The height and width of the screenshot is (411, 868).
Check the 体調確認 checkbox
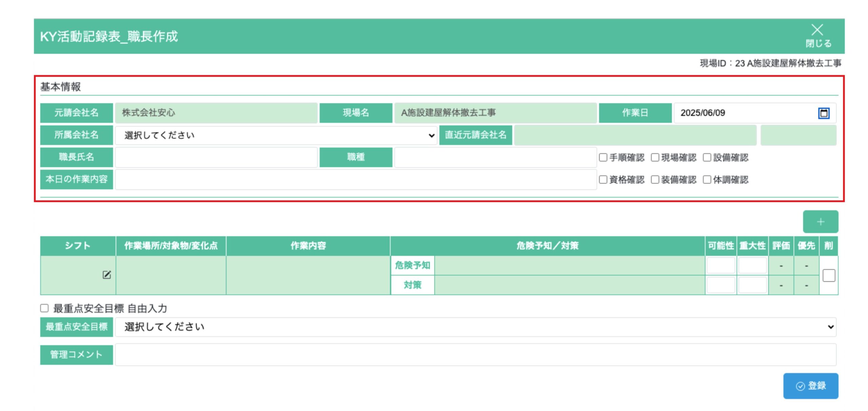[x=707, y=179]
